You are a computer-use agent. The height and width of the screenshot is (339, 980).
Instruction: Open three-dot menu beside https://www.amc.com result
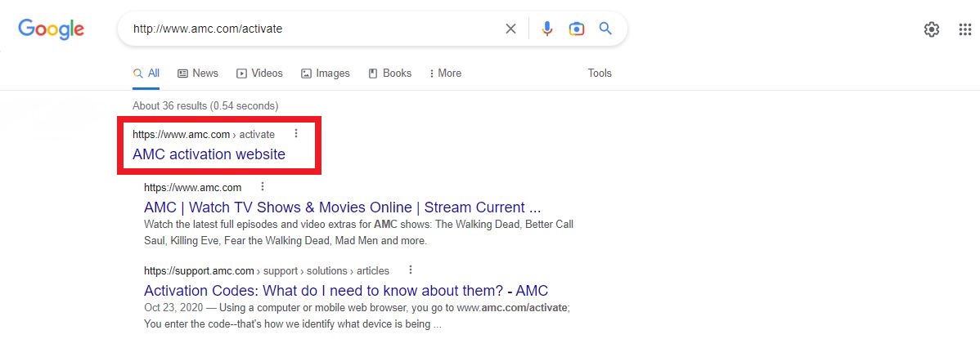[263, 187]
